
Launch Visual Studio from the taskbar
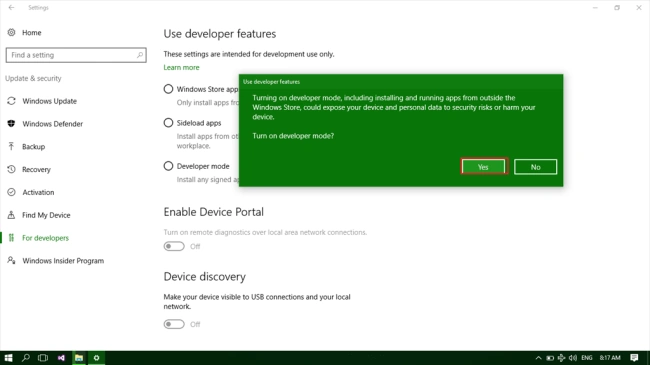(61, 358)
